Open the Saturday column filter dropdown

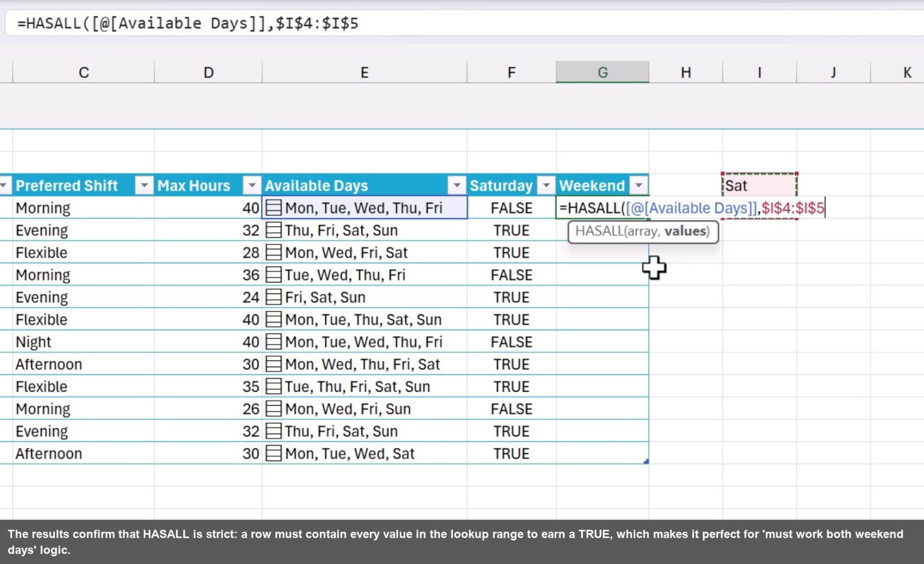coord(546,185)
